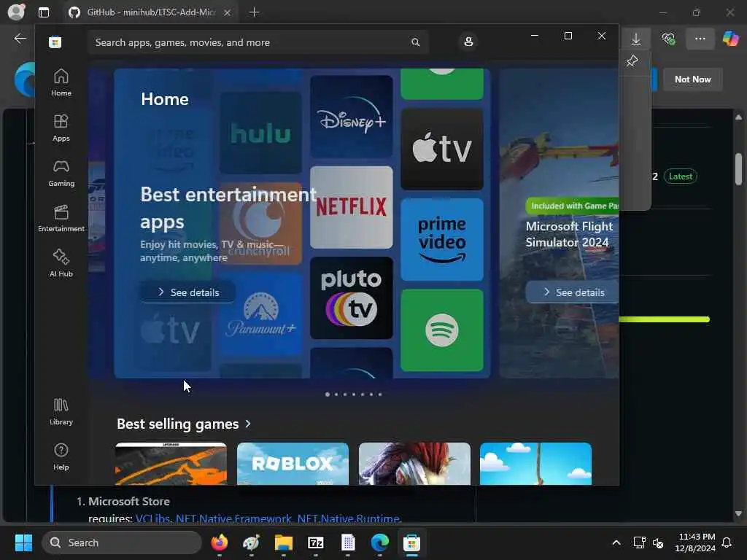Viewport: 747px width, 560px height.
Task: Select the Hulu tile
Action: coord(260,133)
